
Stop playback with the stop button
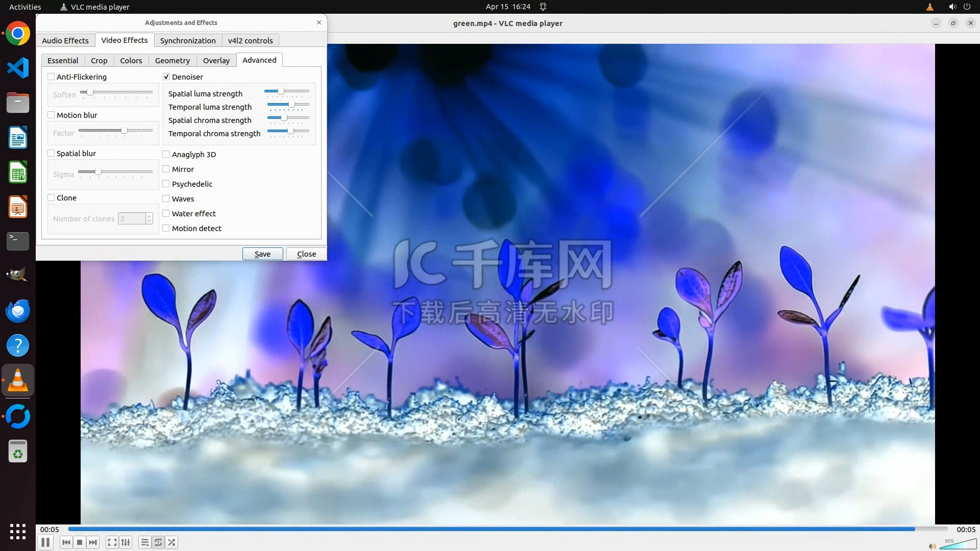pos(80,542)
